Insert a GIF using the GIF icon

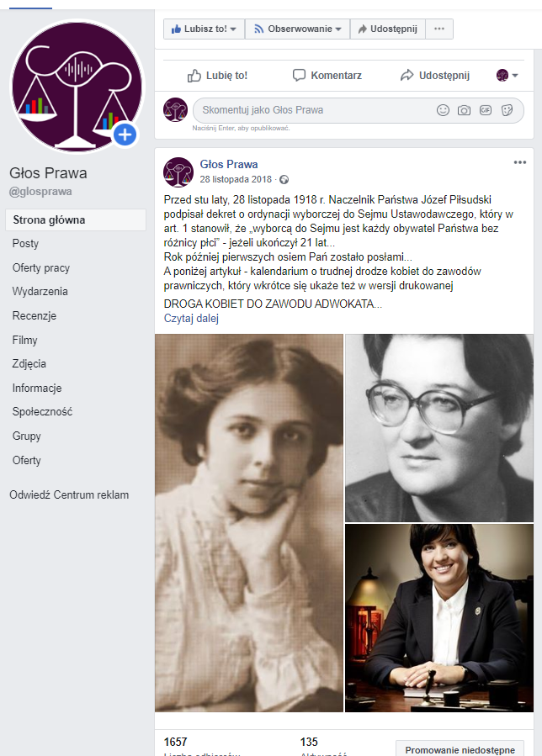point(485,110)
